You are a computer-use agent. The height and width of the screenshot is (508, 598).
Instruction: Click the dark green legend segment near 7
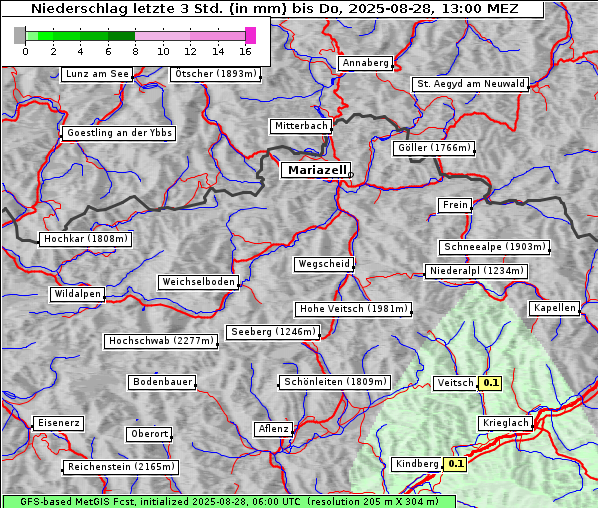[122, 36]
